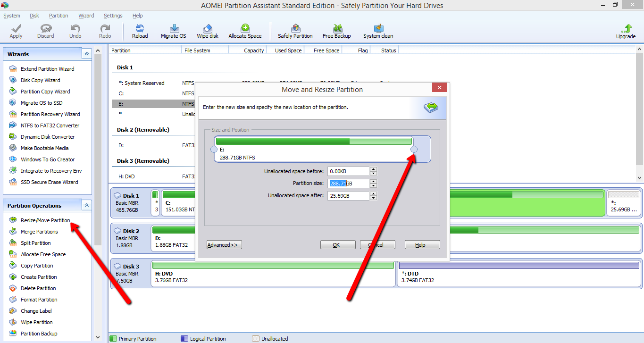Image resolution: width=644 pixels, height=343 pixels.
Task: Select H: DVD partition on Disk 3
Action: (273, 274)
